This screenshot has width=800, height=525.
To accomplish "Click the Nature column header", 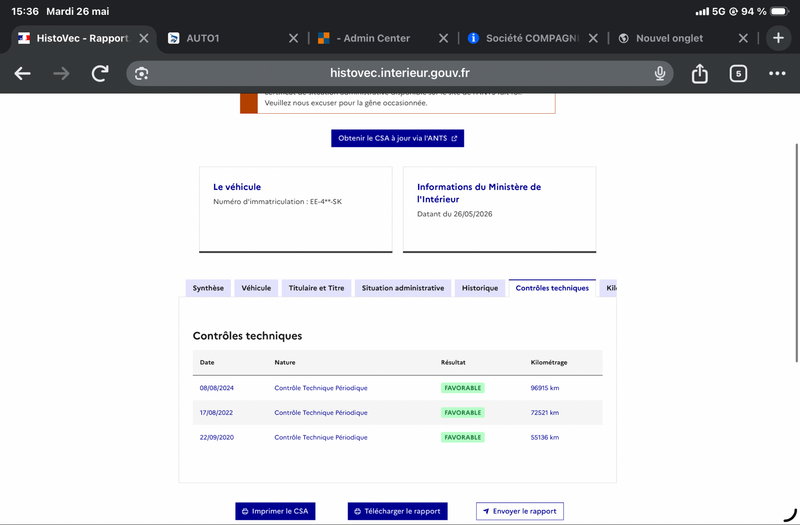I will coord(285,362).
